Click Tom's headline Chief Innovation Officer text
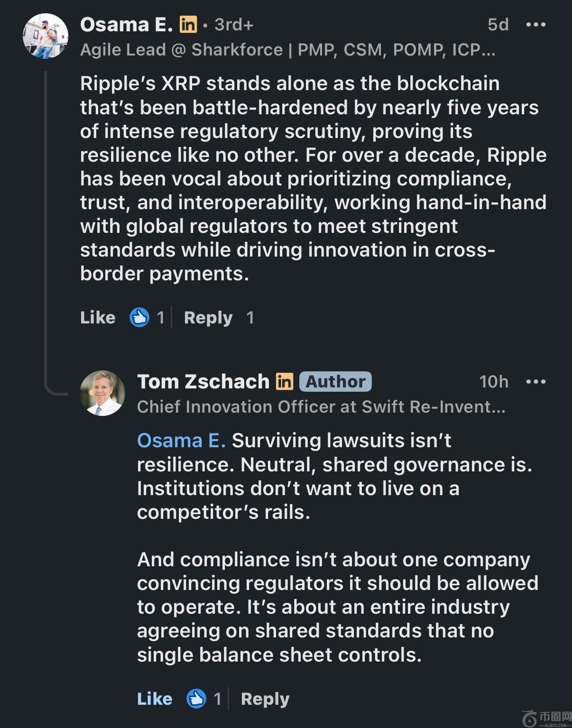The width and height of the screenshot is (572, 728). (x=321, y=407)
